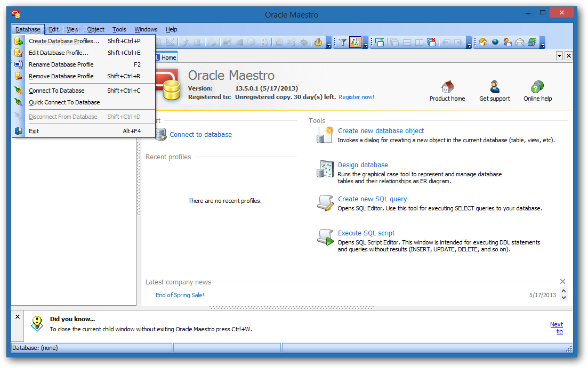This screenshot has width=588, height=368.
Task: Choose Edit Database Profile menu entry
Action: click(84, 53)
